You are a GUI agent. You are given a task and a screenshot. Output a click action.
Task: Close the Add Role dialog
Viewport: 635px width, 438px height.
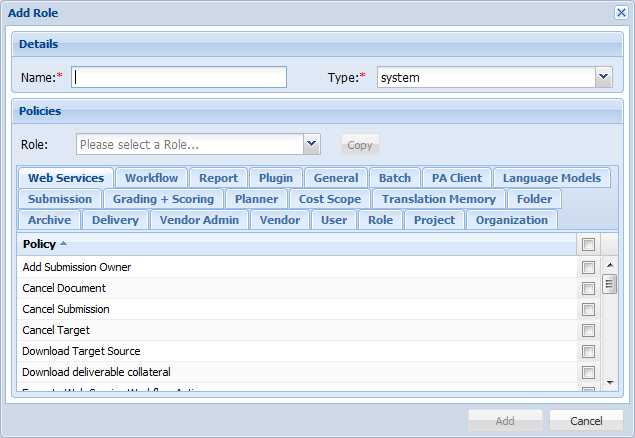coord(620,12)
